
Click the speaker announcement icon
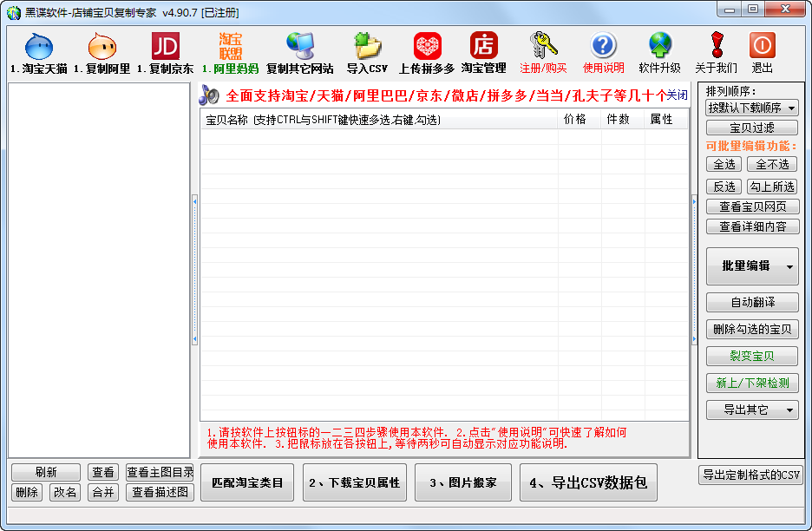coord(209,95)
